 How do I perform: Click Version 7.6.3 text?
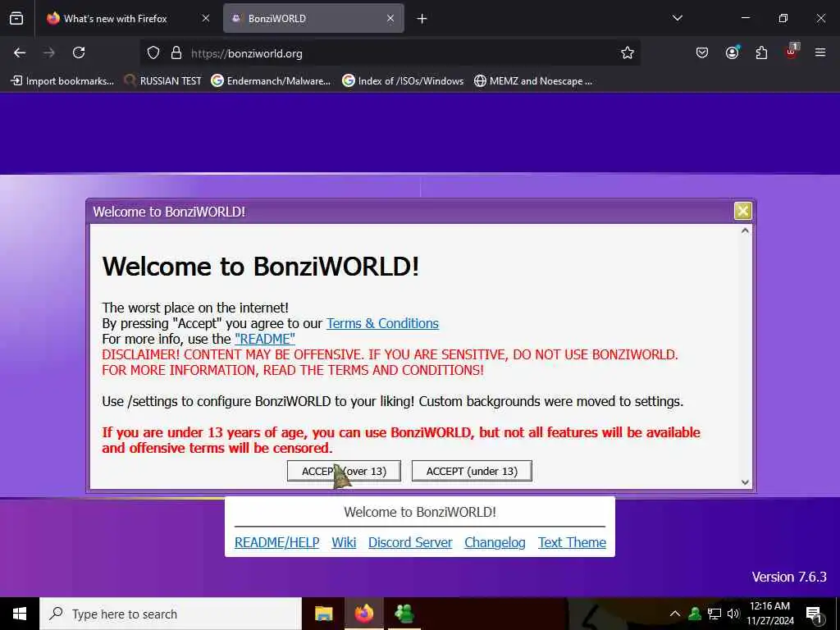789,577
